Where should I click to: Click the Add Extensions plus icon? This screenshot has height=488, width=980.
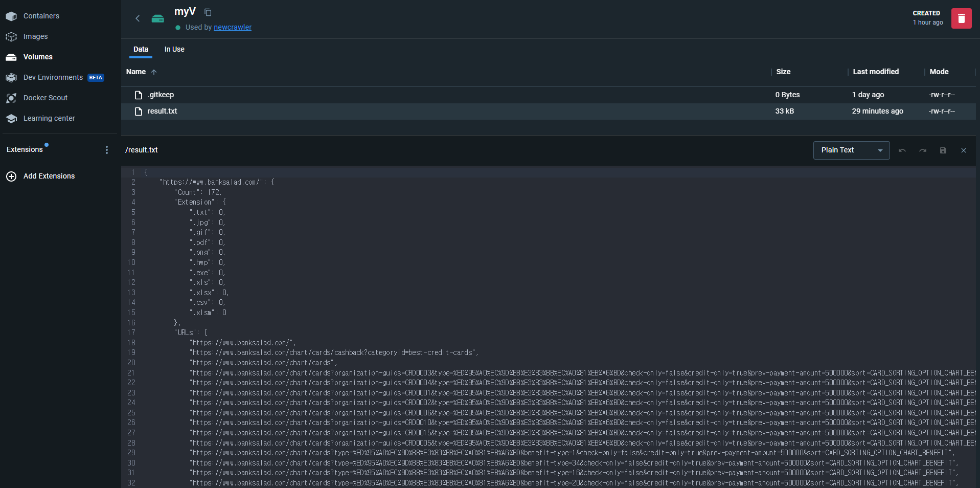[x=11, y=176]
